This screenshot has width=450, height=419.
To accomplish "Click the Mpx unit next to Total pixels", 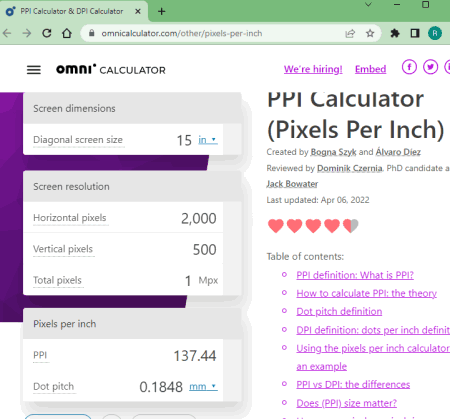I will pyautogui.click(x=208, y=280).
